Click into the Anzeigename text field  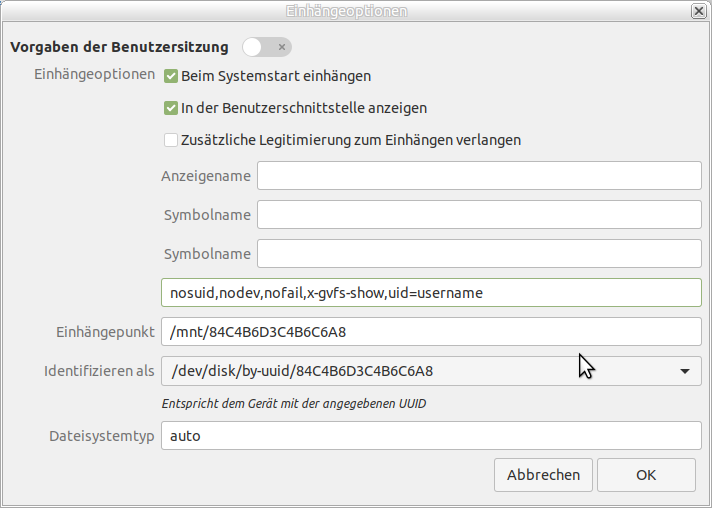pos(479,176)
